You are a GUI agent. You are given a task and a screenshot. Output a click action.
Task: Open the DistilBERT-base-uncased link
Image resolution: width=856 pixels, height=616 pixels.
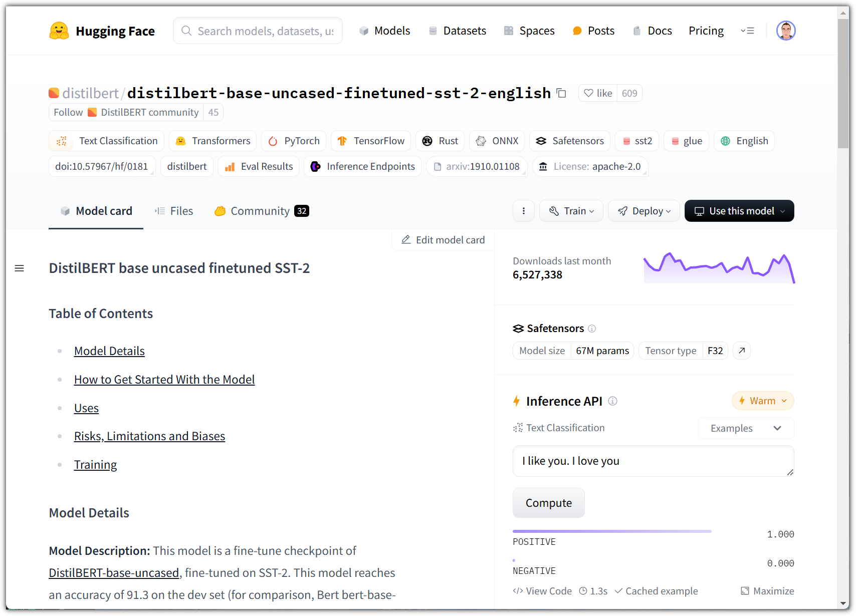point(114,573)
